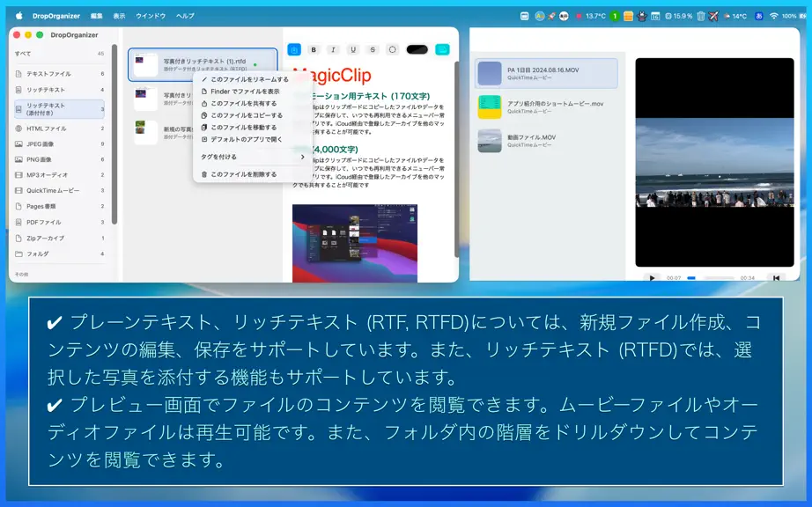Open the 編集 menu
Viewport: 812px width, 507px height.
click(97, 16)
